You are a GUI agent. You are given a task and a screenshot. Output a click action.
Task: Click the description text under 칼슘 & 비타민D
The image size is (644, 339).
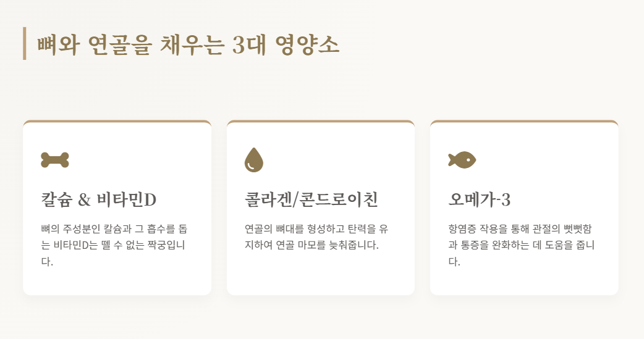(114, 245)
